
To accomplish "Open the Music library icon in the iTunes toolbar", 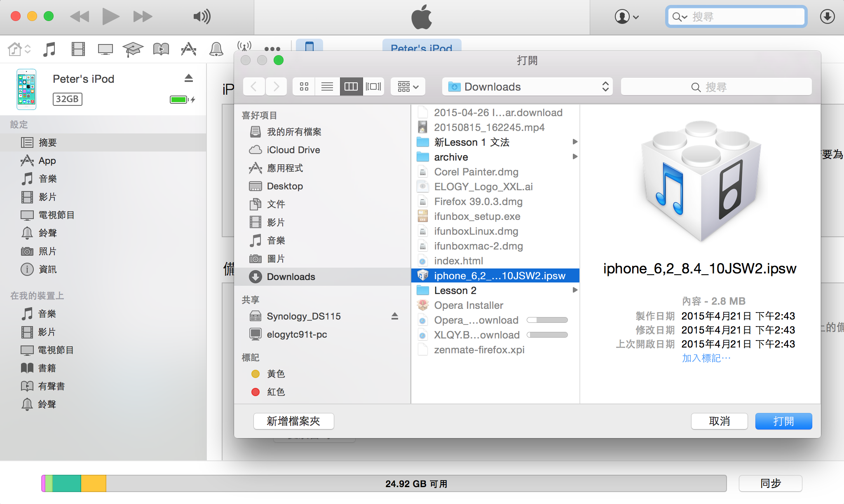I will click(49, 49).
